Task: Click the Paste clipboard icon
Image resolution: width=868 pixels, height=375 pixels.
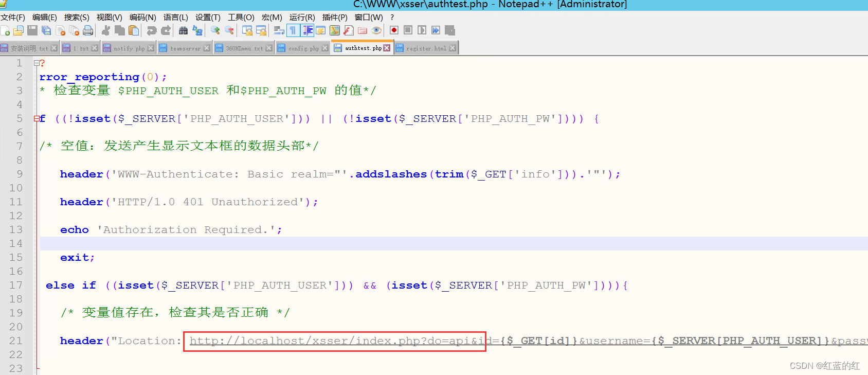Action: point(134,31)
